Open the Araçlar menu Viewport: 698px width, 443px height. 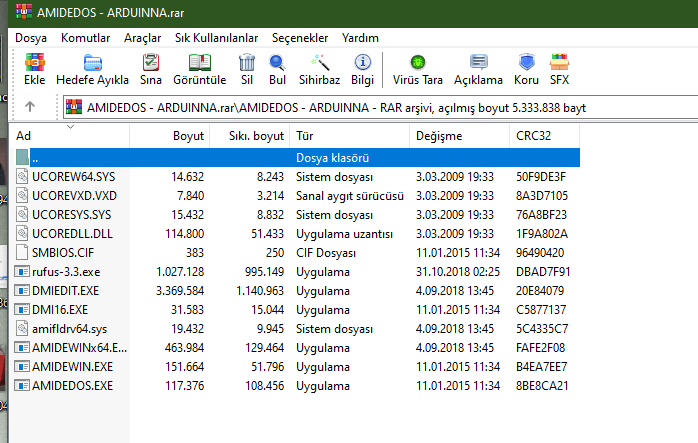(x=142, y=38)
